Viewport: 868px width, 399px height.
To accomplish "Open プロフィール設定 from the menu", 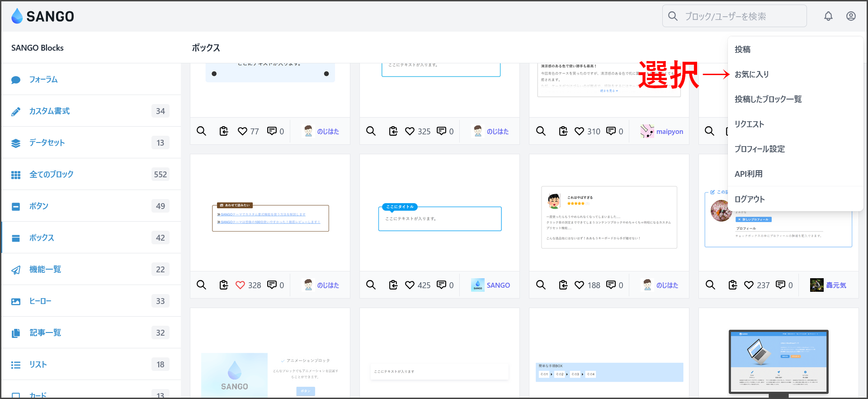I will point(759,149).
